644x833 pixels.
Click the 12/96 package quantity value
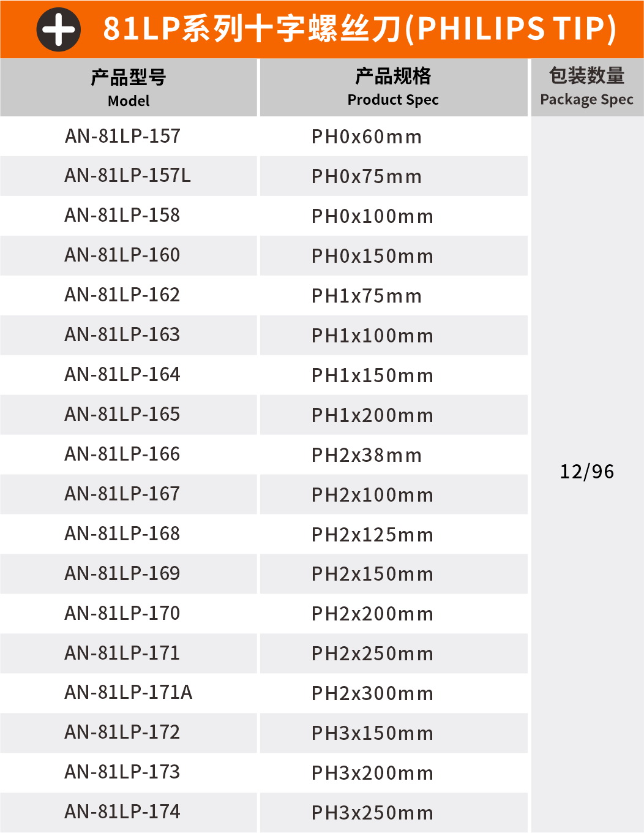pyautogui.click(x=586, y=472)
